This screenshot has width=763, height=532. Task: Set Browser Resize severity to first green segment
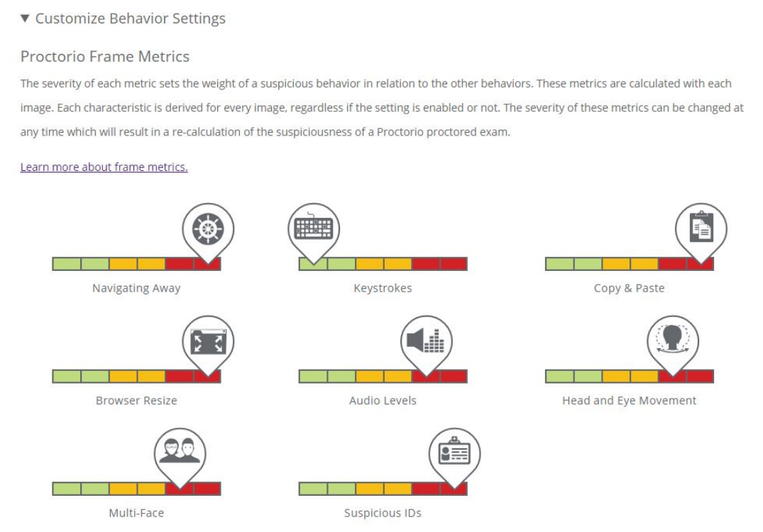pyautogui.click(x=67, y=376)
